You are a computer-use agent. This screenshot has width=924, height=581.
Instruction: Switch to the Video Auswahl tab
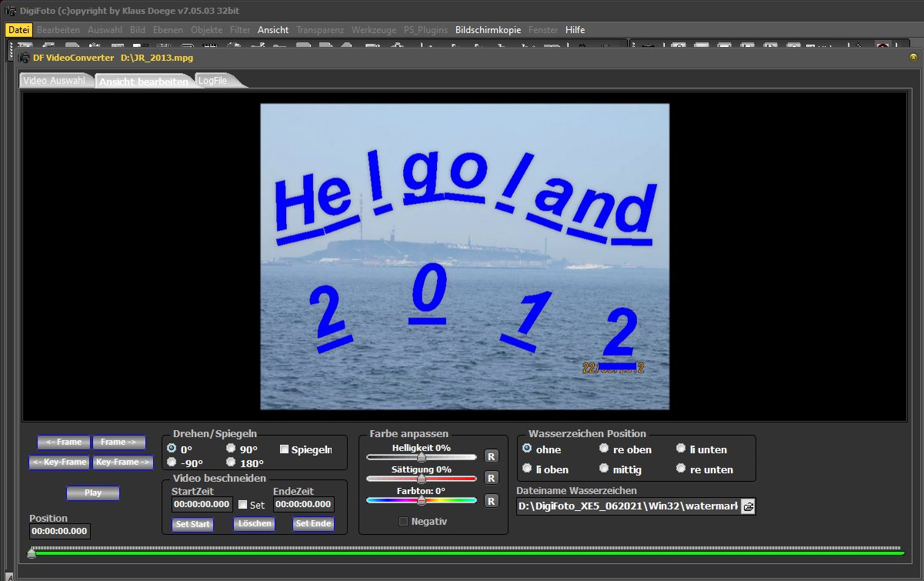coord(54,81)
